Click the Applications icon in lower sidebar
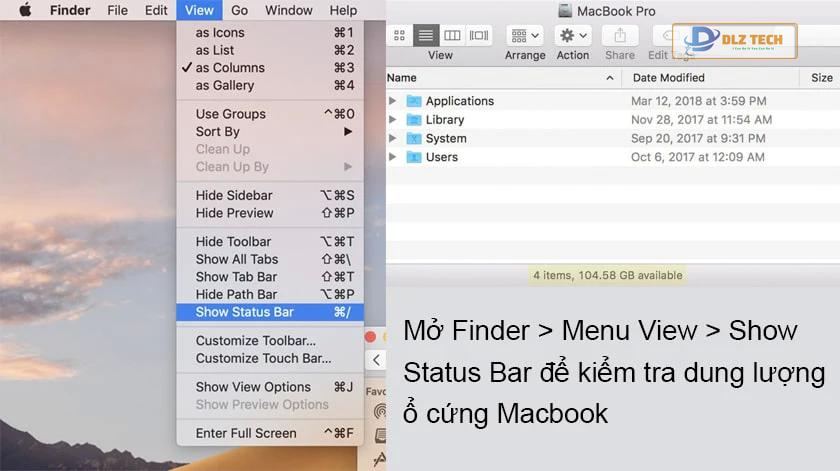The image size is (840, 471). pyautogui.click(x=380, y=459)
